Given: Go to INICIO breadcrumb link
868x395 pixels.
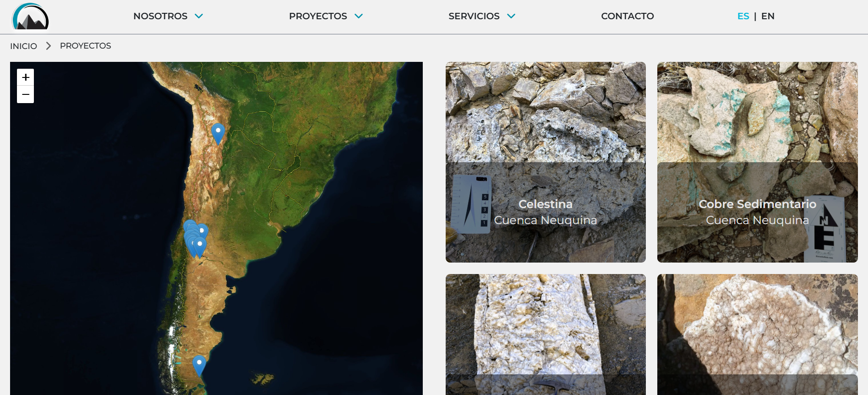Looking at the screenshot, I should [x=23, y=46].
